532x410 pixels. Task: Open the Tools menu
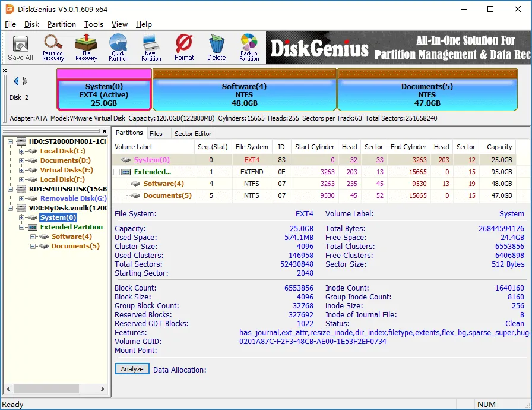(x=93, y=24)
